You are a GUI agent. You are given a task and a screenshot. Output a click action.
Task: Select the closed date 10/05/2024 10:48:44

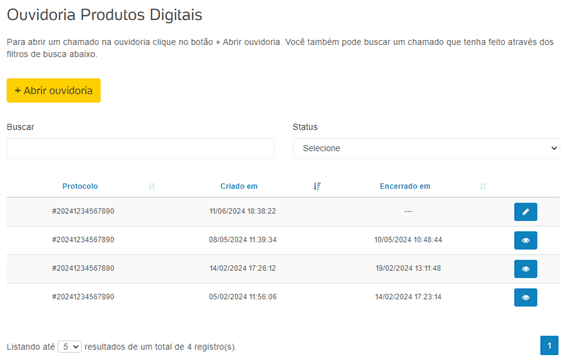click(x=408, y=240)
